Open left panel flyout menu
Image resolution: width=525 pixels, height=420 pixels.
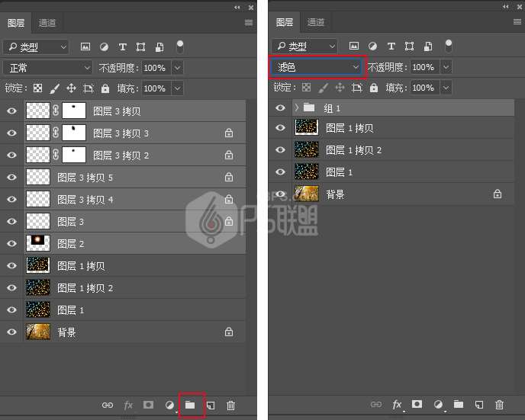point(249,22)
